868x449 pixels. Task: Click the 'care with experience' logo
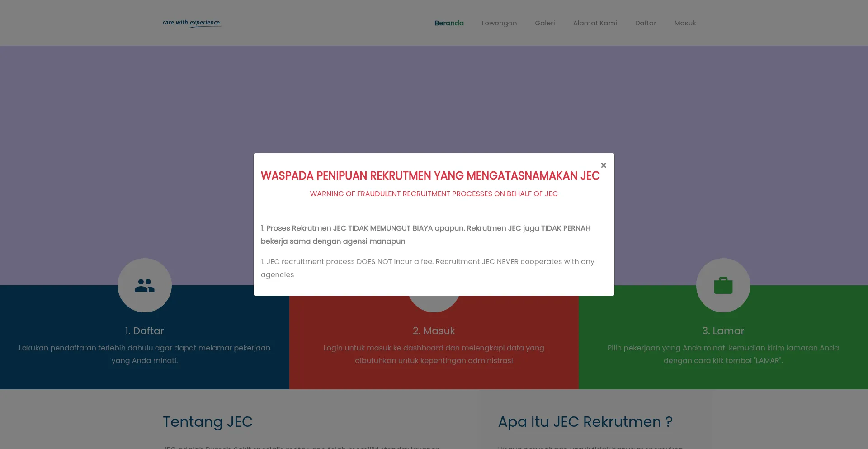191,23
